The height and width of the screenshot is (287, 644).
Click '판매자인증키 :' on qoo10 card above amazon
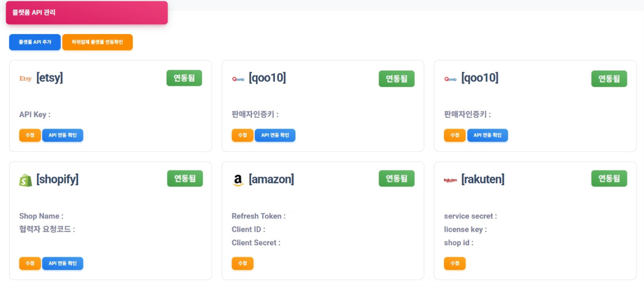point(255,115)
